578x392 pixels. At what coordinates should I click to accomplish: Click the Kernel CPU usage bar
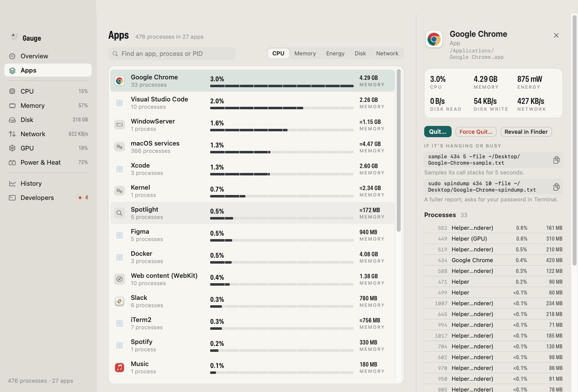[x=282, y=196]
